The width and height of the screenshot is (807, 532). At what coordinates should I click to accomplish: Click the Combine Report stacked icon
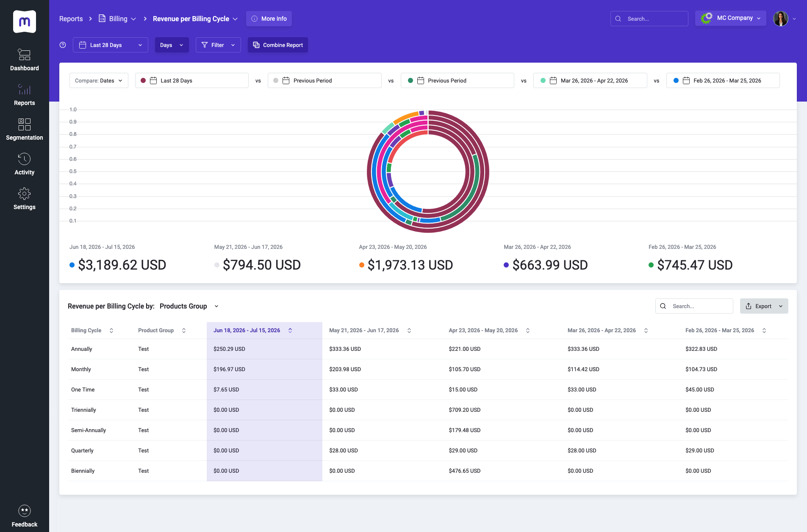coord(256,45)
